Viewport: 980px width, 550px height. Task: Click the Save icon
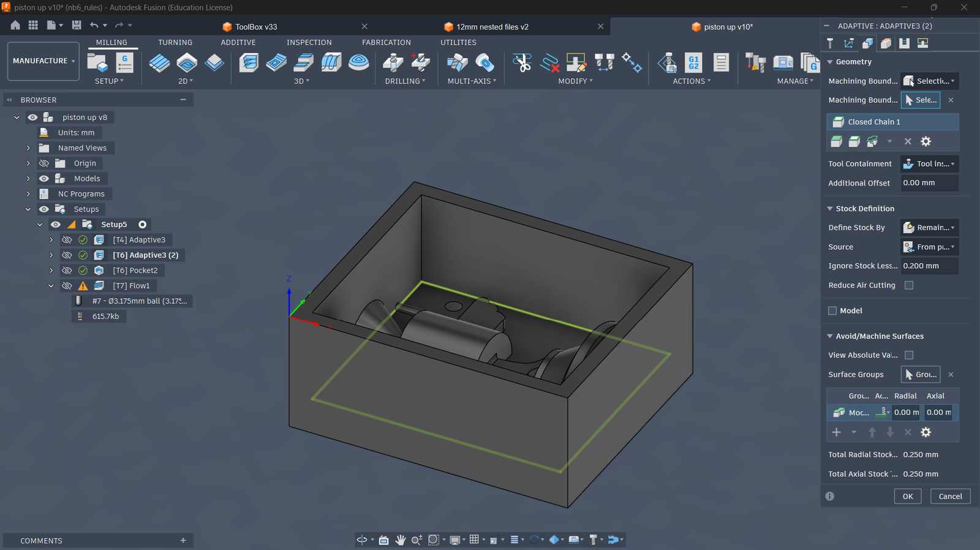click(x=77, y=25)
